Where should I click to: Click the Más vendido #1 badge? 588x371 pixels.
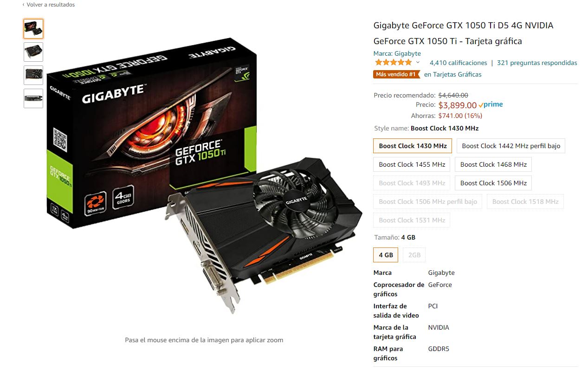pyautogui.click(x=396, y=74)
